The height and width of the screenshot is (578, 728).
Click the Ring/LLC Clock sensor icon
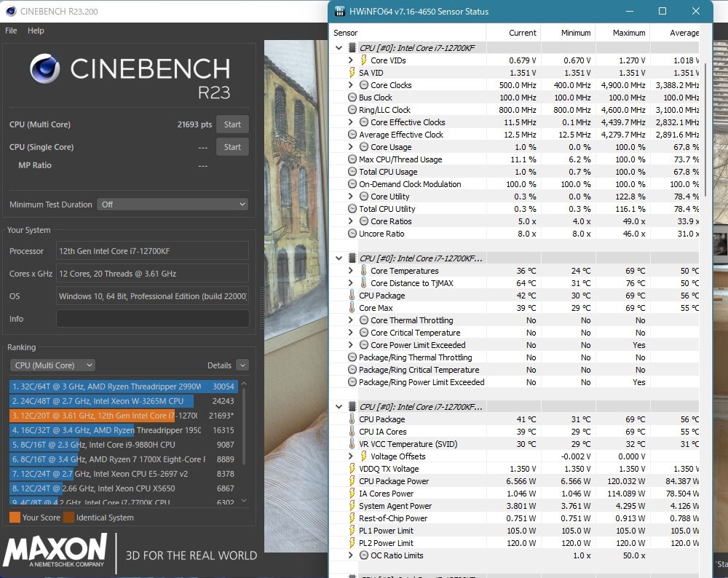(x=352, y=110)
